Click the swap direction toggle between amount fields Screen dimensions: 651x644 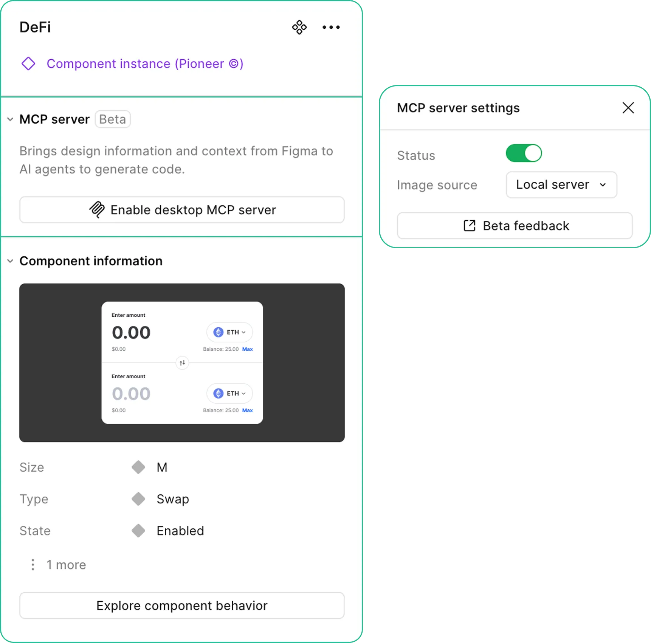182,363
